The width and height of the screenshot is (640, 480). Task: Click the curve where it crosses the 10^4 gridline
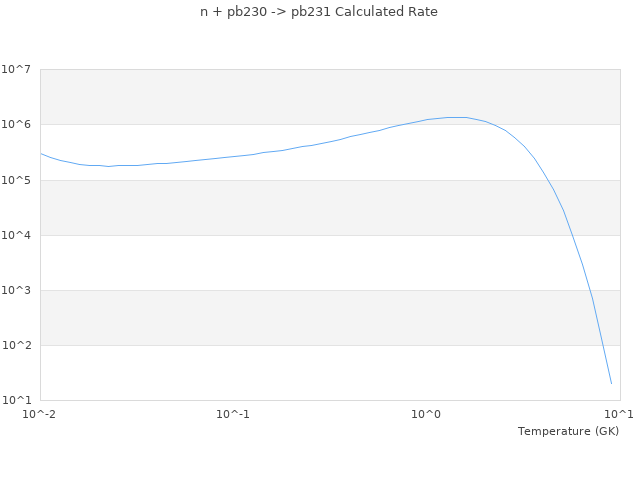[x=570, y=235]
